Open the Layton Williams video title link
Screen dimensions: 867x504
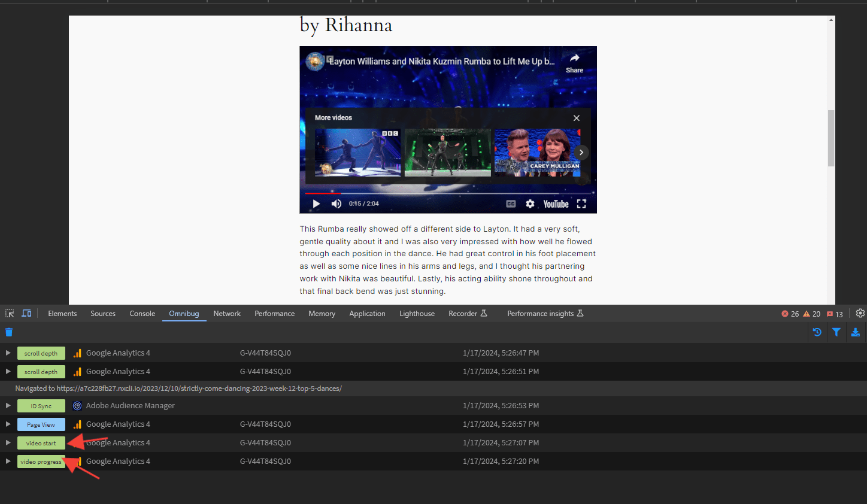[x=442, y=61]
